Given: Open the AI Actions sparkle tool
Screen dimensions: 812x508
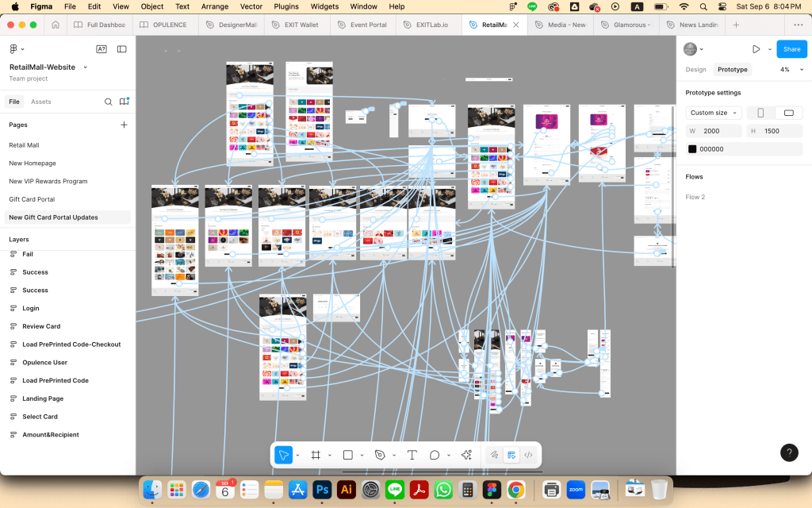Looking at the screenshot, I should 466,455.
